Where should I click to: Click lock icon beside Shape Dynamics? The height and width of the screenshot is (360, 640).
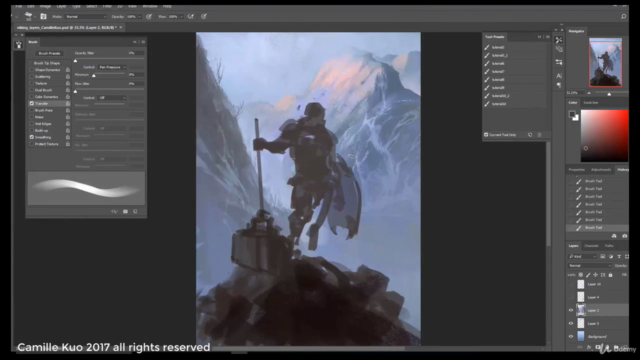[x=68, y=70]
